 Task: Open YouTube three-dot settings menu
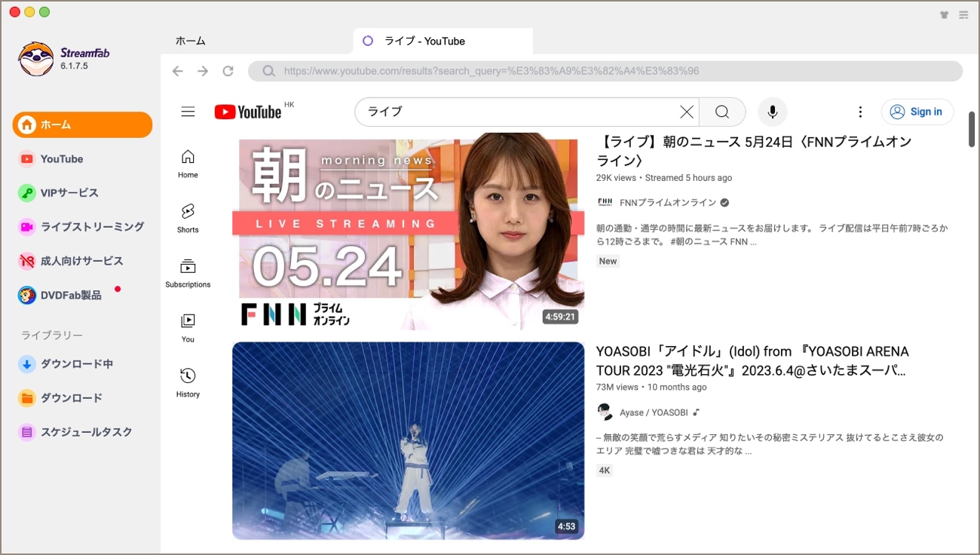860,112
